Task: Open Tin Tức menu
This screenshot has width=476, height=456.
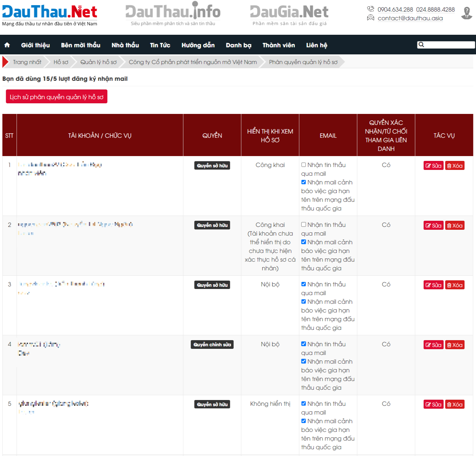Action: 160,45
